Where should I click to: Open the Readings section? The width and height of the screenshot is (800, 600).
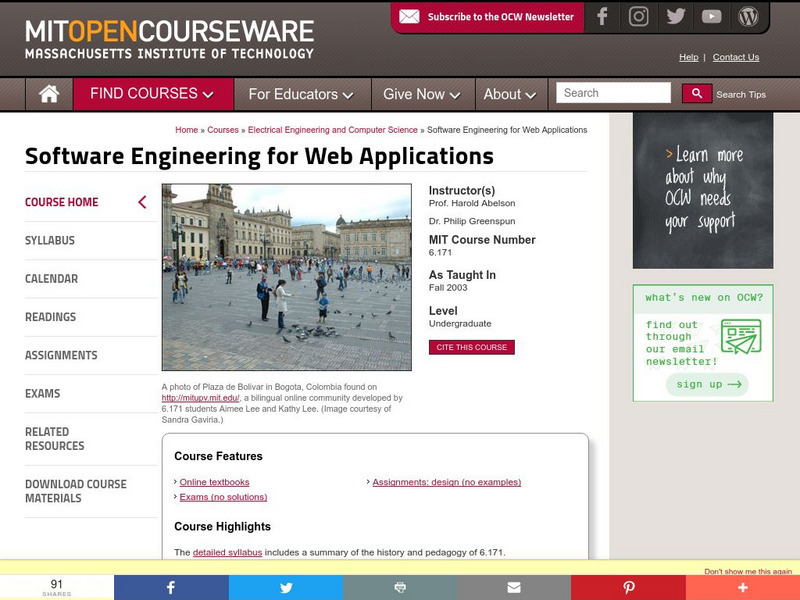tap(51, 317)
